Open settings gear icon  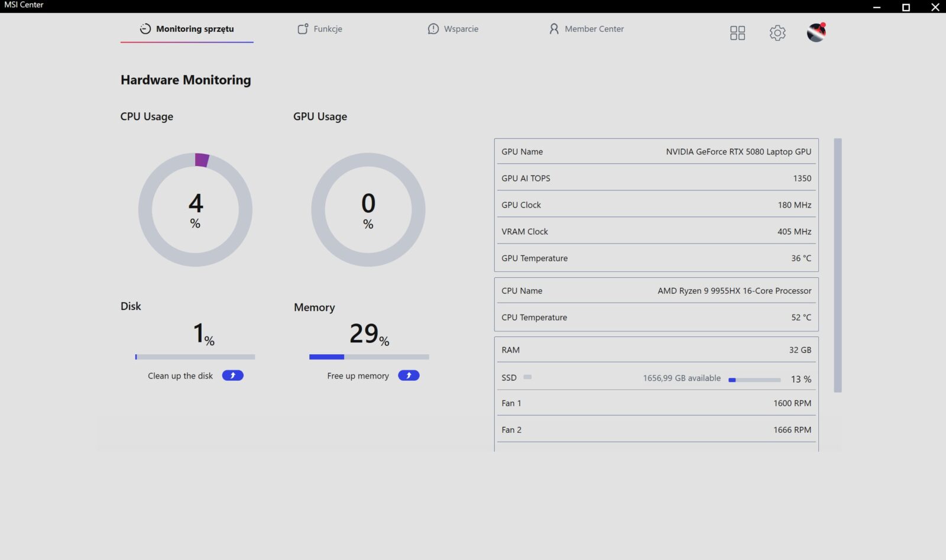(777, 33)
